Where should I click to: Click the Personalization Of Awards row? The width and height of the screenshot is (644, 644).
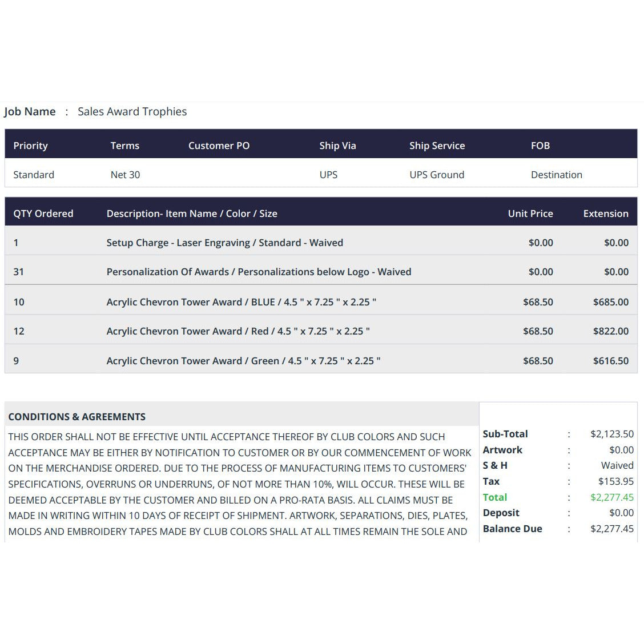pyautogui.click(x=321, y=272)
